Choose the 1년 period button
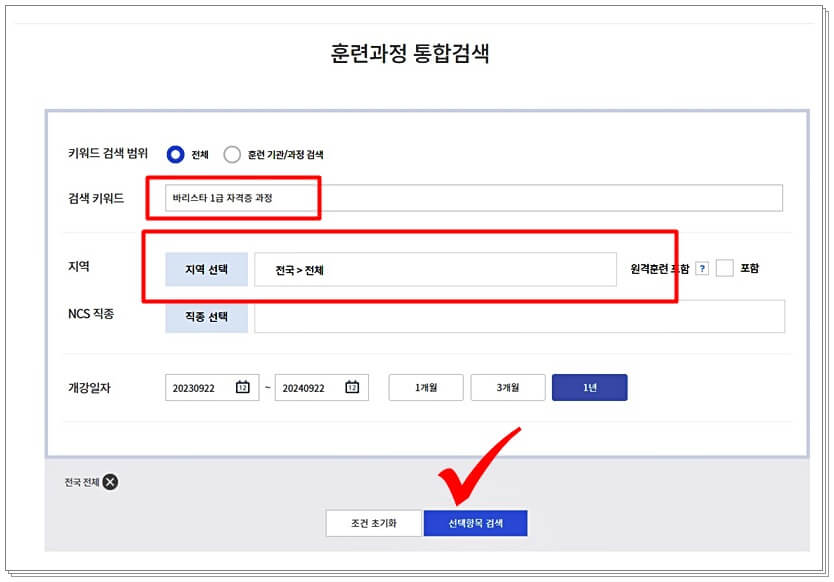The width and height of the screenshot is (834, 582). pos(590,387)
